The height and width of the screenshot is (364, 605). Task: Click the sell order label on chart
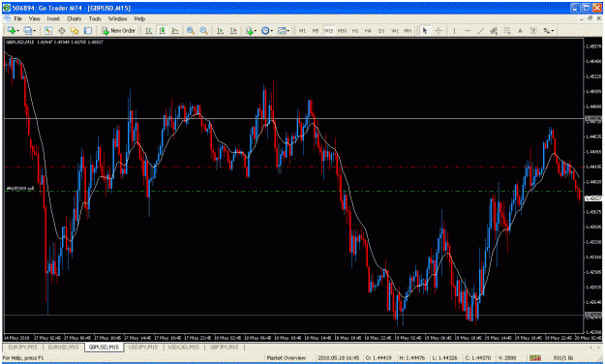20,189
